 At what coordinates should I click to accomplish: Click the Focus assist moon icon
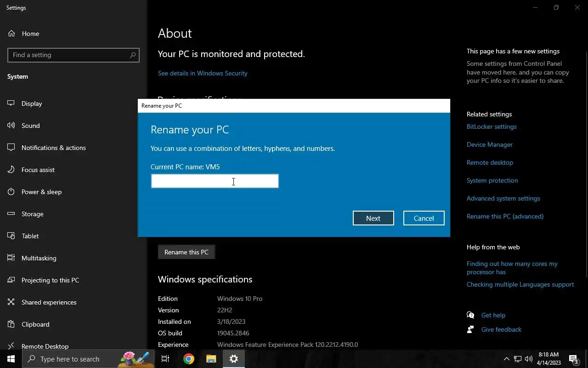pos(11,170)
